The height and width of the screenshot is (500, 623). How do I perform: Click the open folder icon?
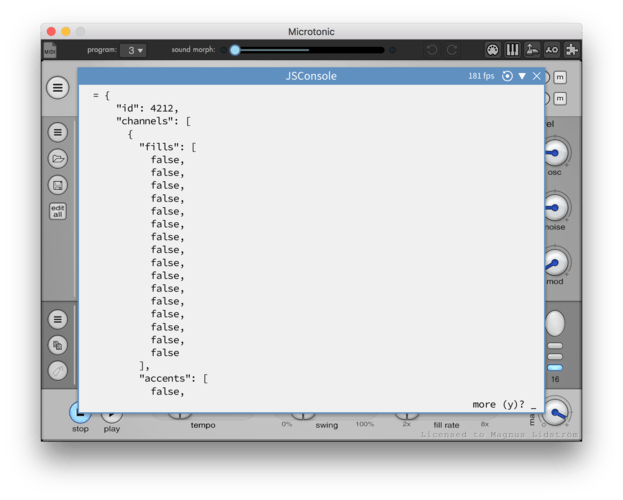(x=58, y=159)
